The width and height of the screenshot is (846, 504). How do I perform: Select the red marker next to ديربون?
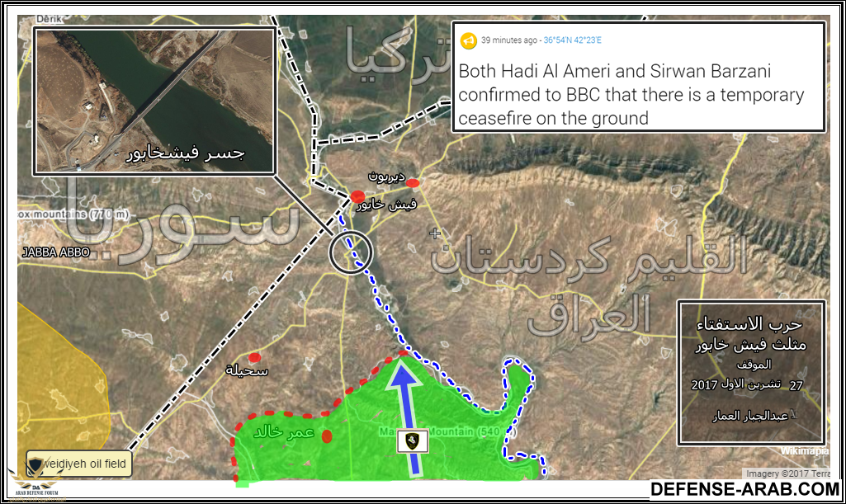413,182
